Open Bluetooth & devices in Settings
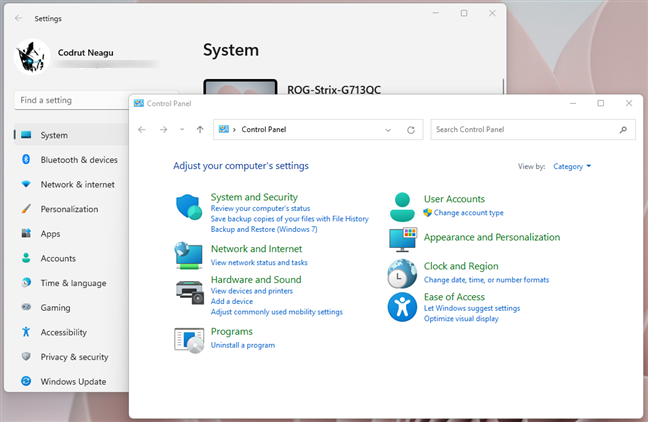This screenshot has width=648, height=422. pos(71,160)
